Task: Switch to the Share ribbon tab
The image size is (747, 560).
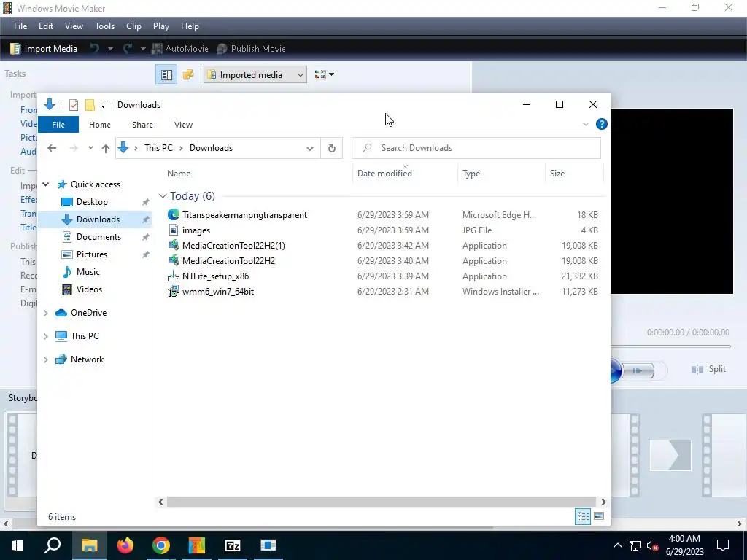Action: (142, 125)
